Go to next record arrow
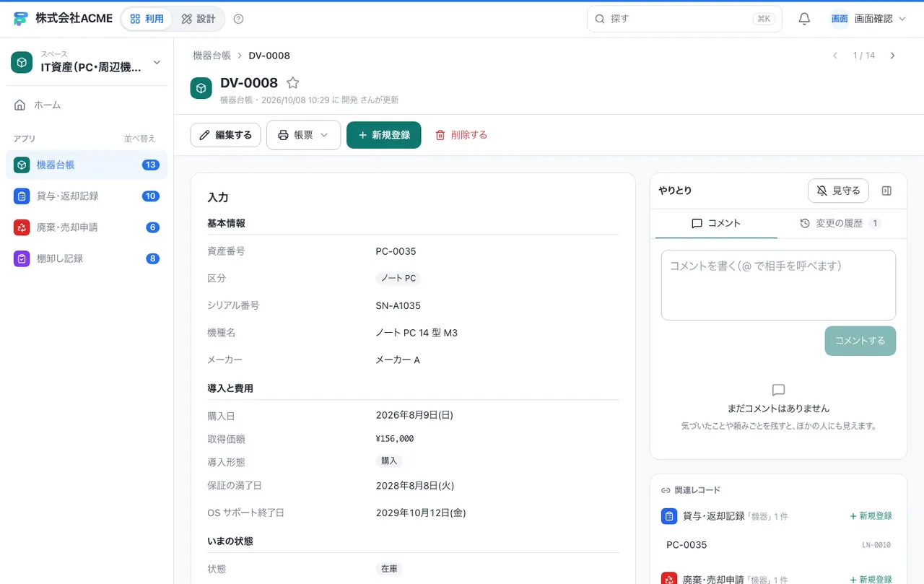 tap(893, 56)
